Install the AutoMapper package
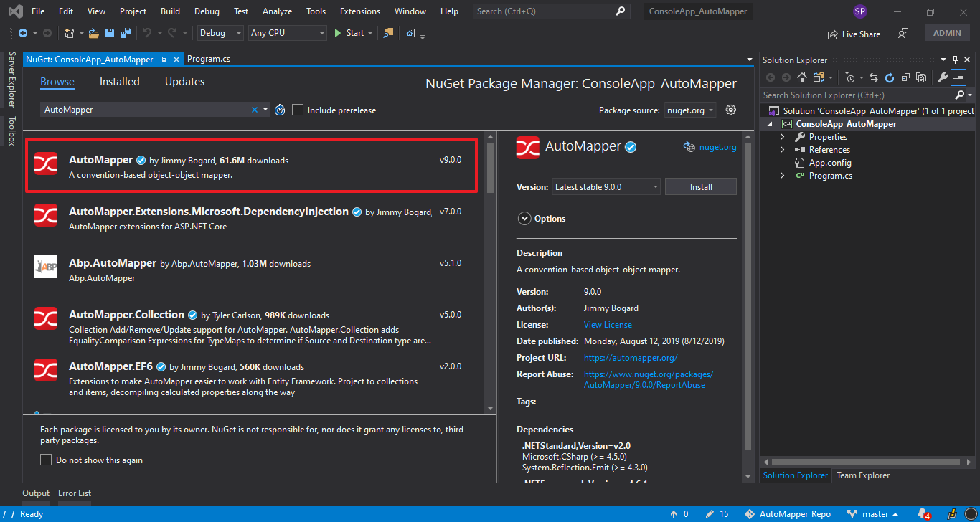The width and height of the screenshot is (980, 522). (700, 186)
